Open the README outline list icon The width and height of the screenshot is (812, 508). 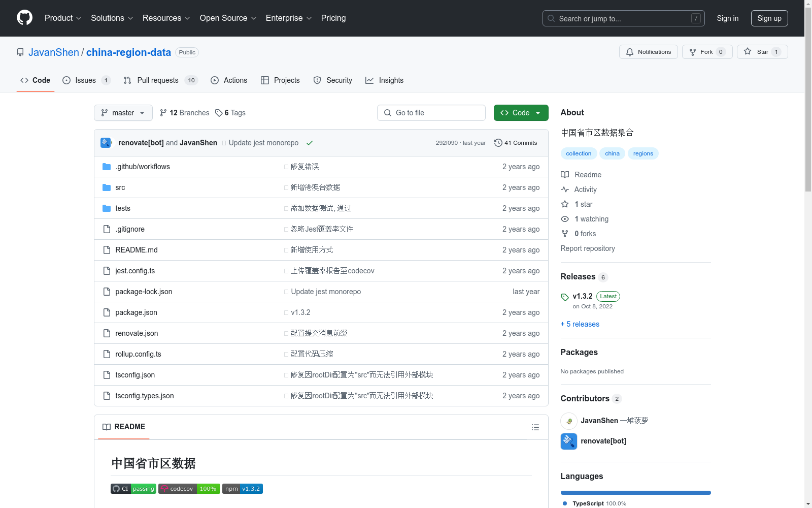coord(535,427)
